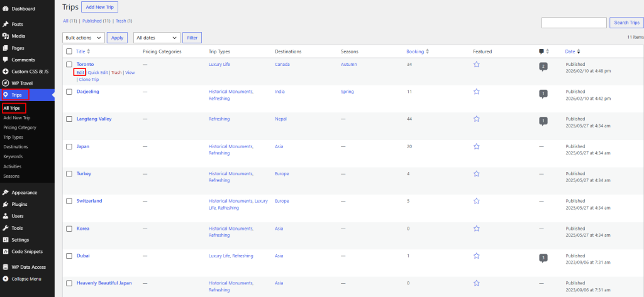Click Quick Edit link under Toronto
The image size is (644, 297).
pyautogui.click(x=97, y=73)
